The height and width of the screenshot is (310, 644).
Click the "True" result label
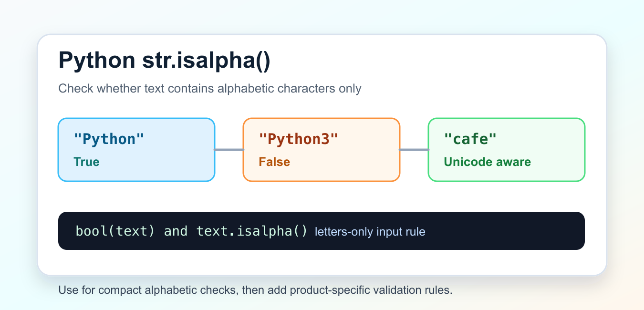pyautogui.click(x=86, y=162)
